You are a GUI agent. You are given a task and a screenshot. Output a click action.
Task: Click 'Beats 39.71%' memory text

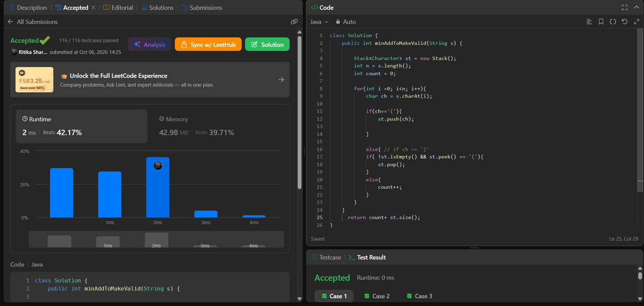pyautogui.click(x=215, y=132)
